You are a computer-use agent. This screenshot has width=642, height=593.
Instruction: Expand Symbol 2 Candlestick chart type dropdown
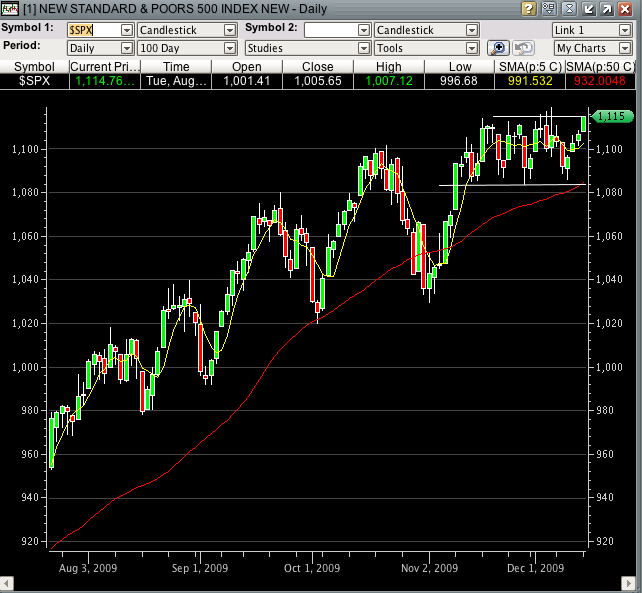(x=472, y=31)
